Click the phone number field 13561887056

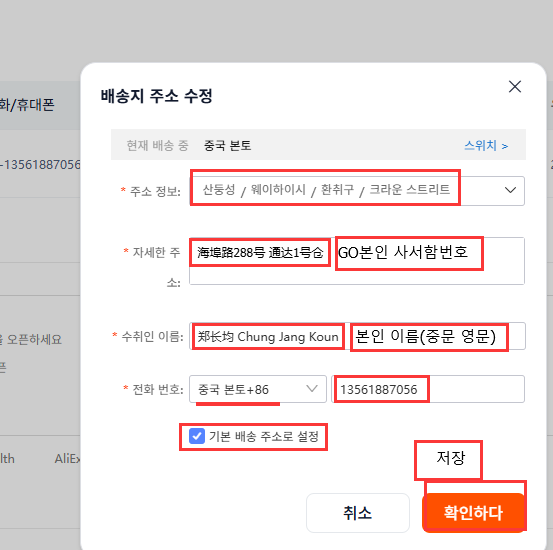[428, 389]
